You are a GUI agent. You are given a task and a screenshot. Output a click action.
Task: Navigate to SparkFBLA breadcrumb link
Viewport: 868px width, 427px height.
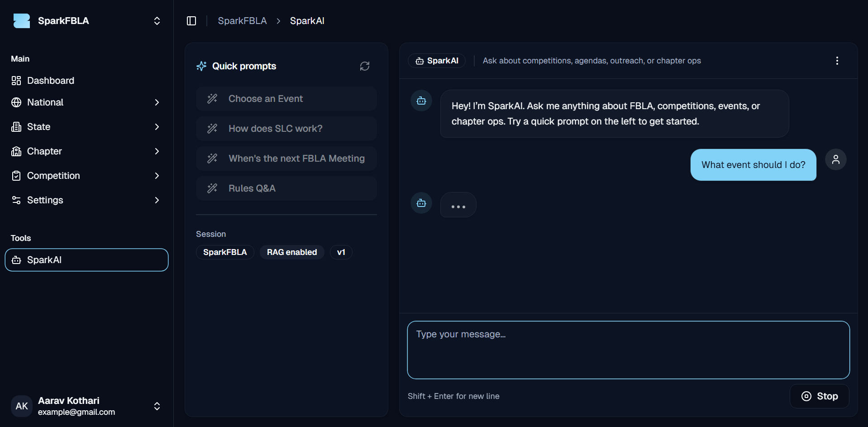tap(242, 21)
